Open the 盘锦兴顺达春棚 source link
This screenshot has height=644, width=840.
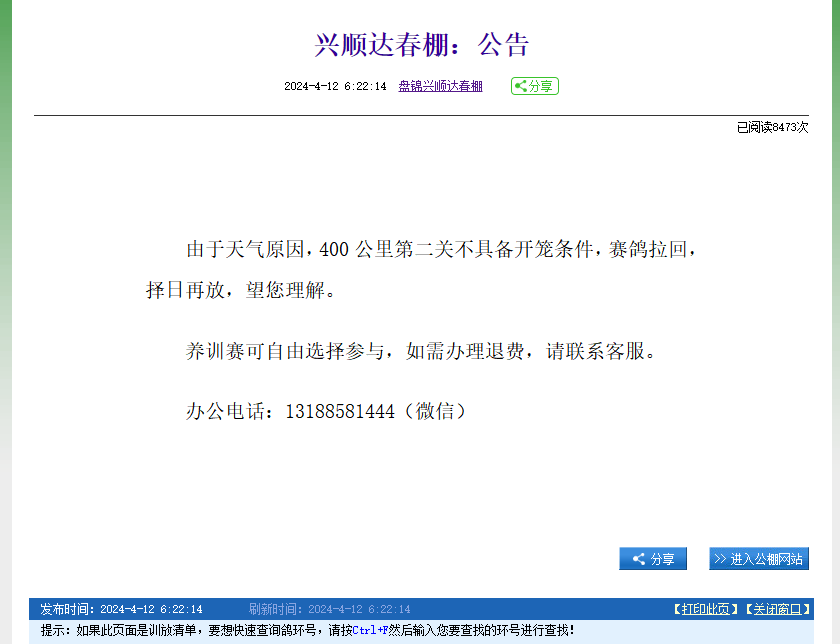(x=440, y=87)
